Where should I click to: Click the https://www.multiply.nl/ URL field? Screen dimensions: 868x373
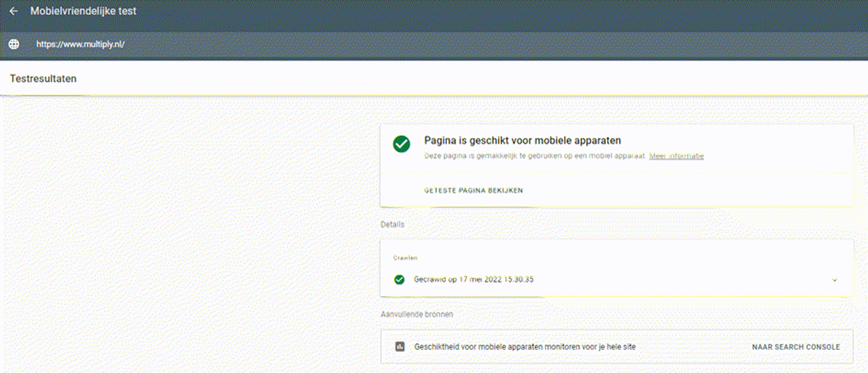[81, 45]
